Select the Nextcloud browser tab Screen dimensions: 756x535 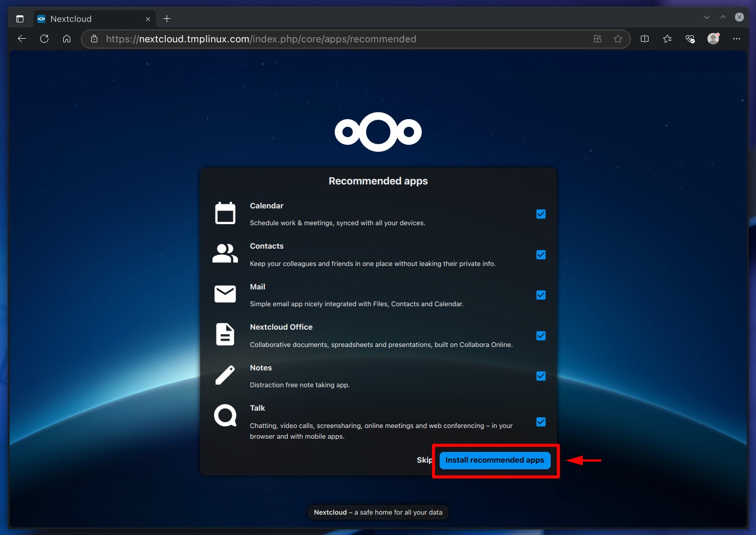point(94,19)
